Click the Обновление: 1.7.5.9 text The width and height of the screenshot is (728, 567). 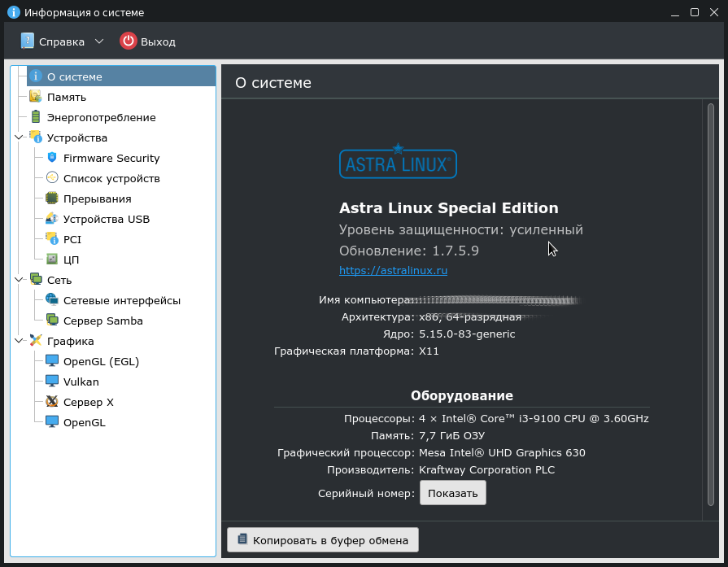click(409, 251)
